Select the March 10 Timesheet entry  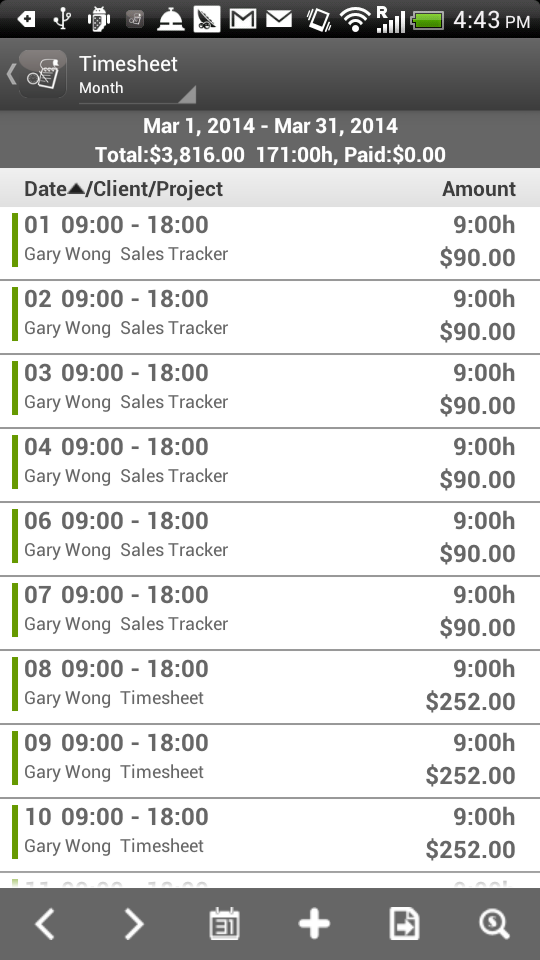click(x=270, y=836)
